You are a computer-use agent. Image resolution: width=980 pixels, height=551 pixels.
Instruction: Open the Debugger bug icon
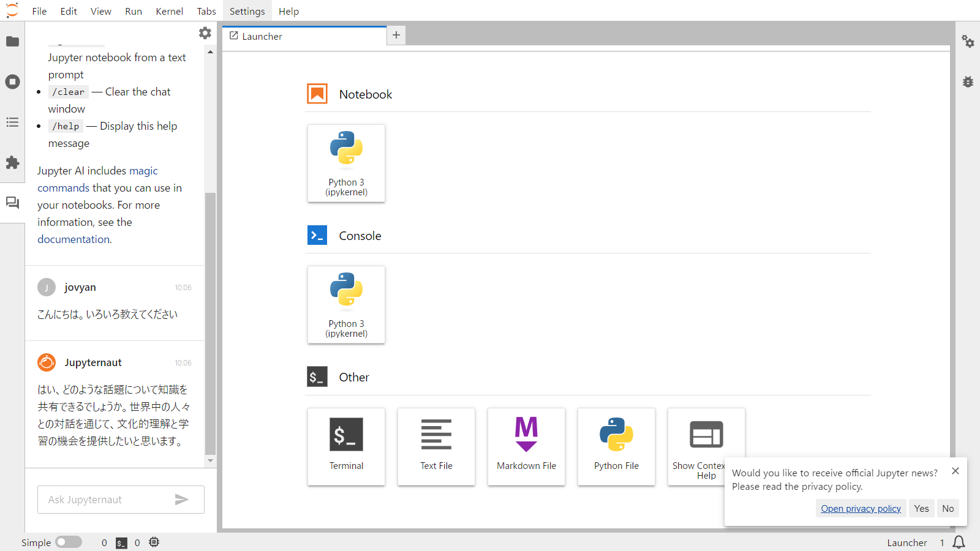[x=968, y=82]
